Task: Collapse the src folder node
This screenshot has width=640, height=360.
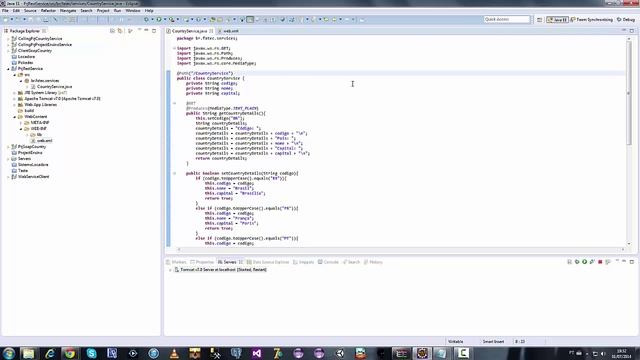Action: click(x=15, y=75)
